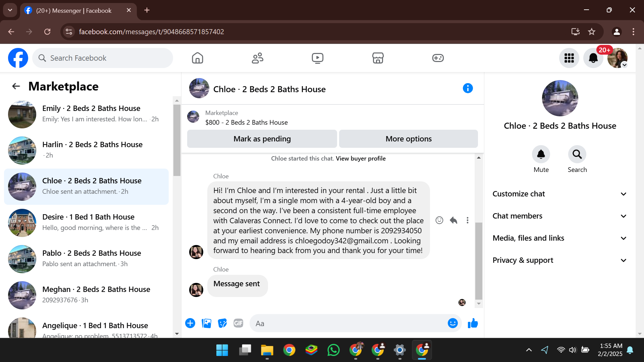The height and width of the screenshot is (362, 644).
Task: Choose a sticker with sticker icon
Action: (222, 323)
